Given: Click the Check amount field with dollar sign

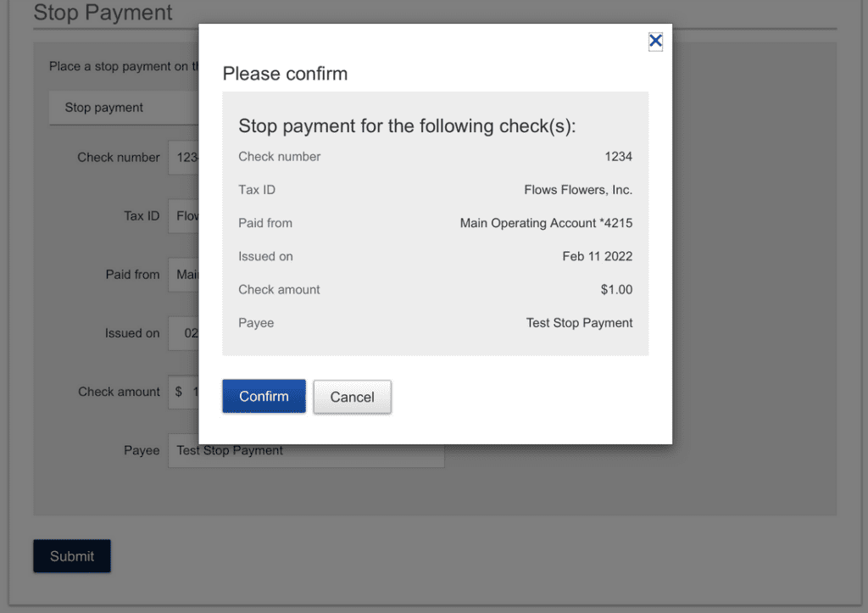Looking at the screenshot, I should pos(183,392).
